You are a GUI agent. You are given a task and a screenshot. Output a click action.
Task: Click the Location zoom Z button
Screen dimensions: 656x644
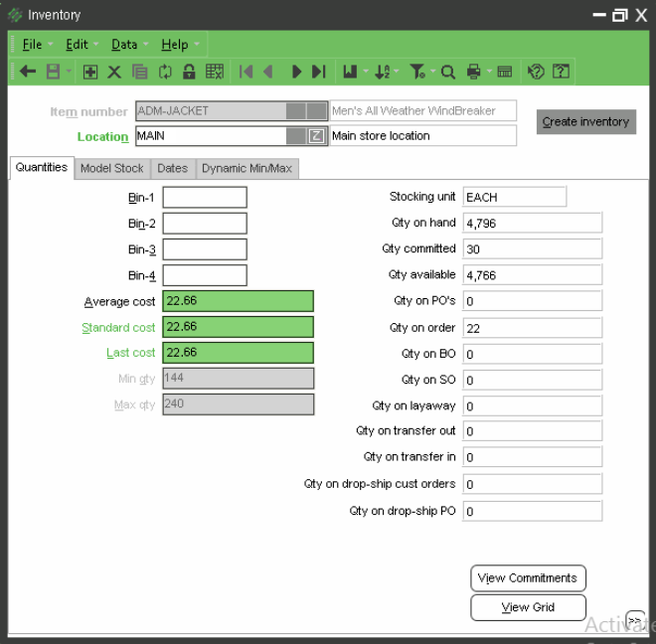pos(316,136)
